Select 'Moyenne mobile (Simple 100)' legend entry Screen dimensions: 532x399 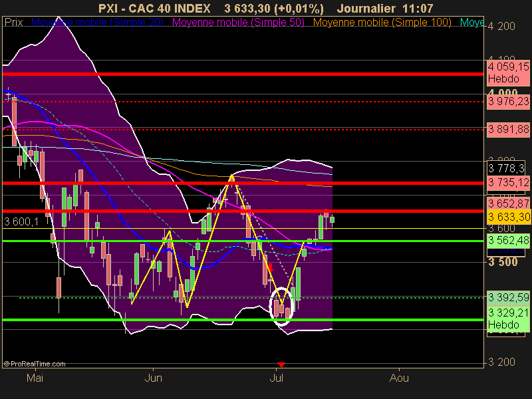382,23
